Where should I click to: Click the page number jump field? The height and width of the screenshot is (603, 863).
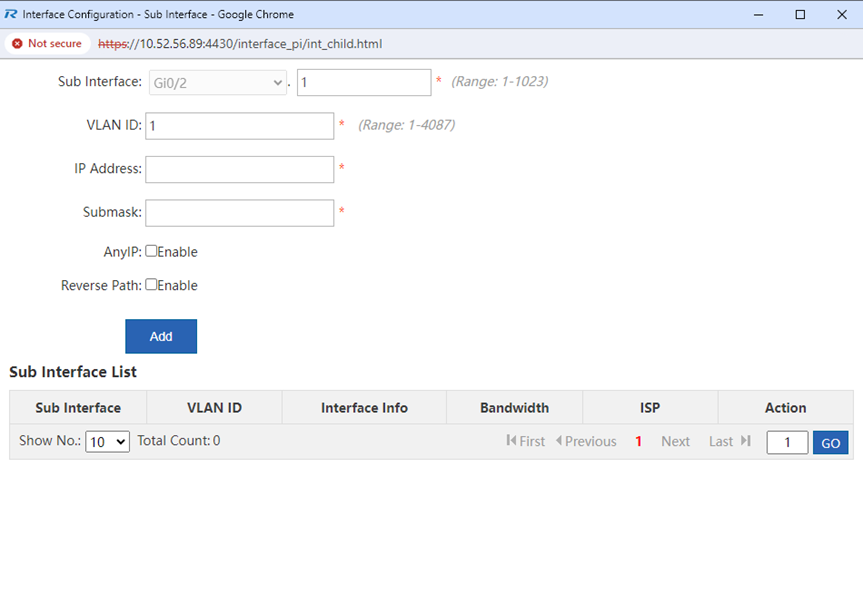[787, 442]
